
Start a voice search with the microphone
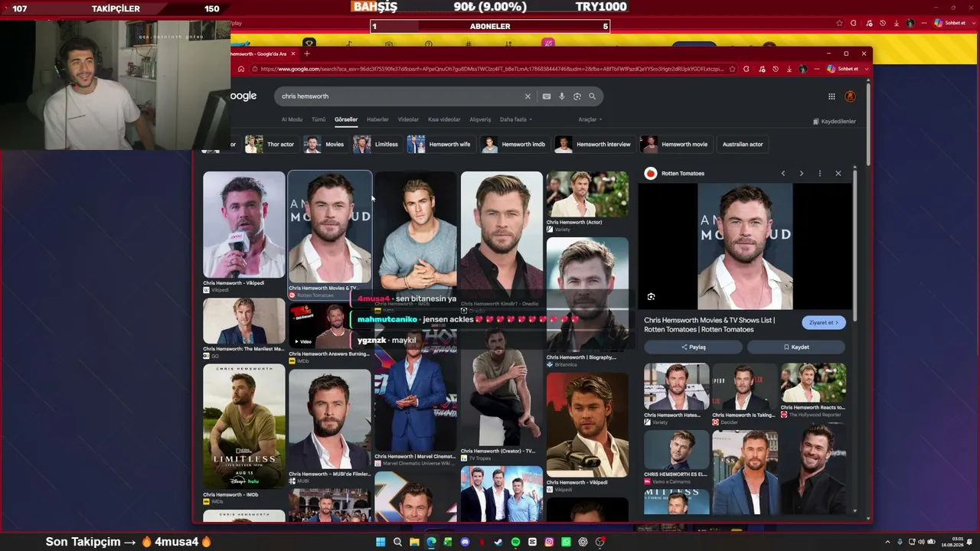(562, 96)
